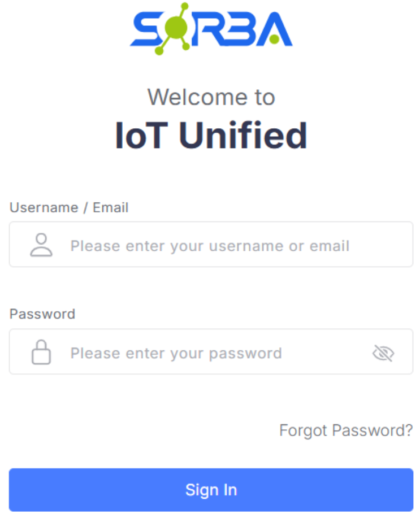The image size is (420, 518).
Task: Click the word "Unified" in the heading
Action: 243,136
